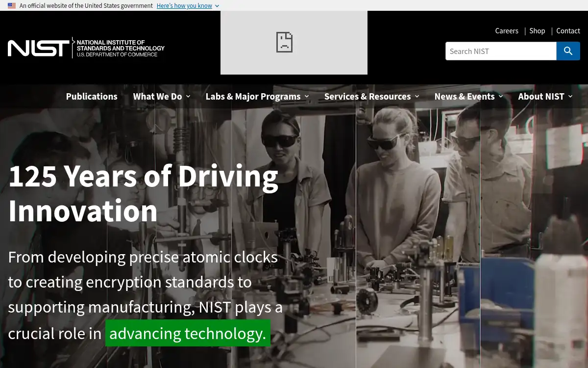
Task: Click the broken image placeholder icon
Action: (284, 42)
